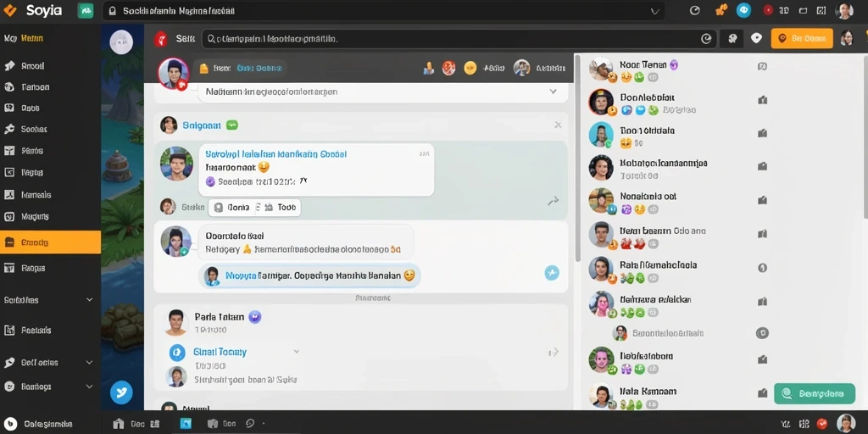This screenshot has width=868, height=434.
Task: Select the fourth sidebar item with wrench icon
Action: (x=50, y=129)
